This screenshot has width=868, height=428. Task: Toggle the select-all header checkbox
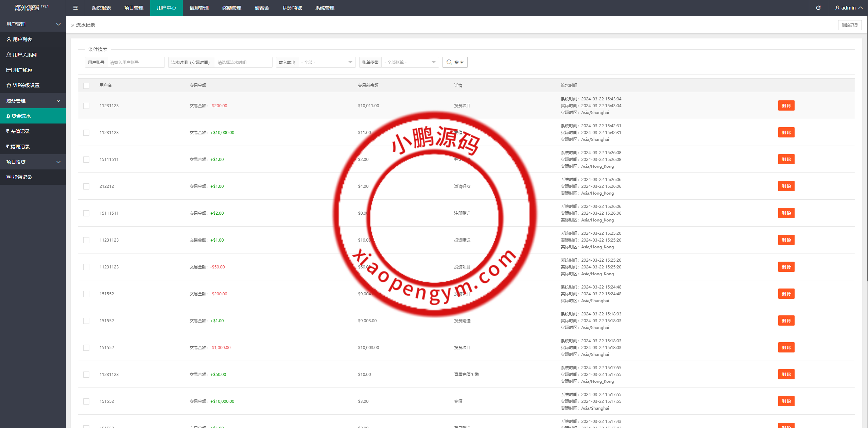(86, 86)
